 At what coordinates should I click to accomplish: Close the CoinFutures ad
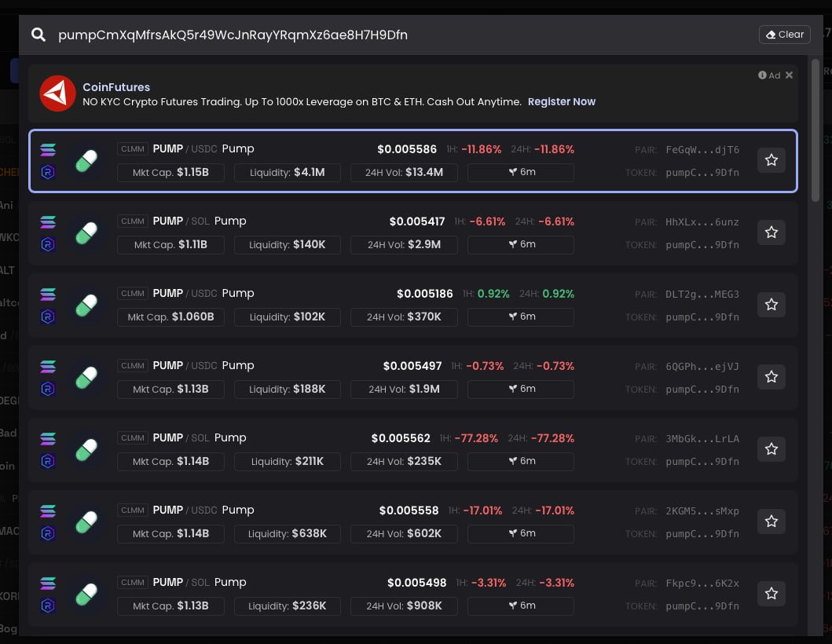[x=789, y=75]
